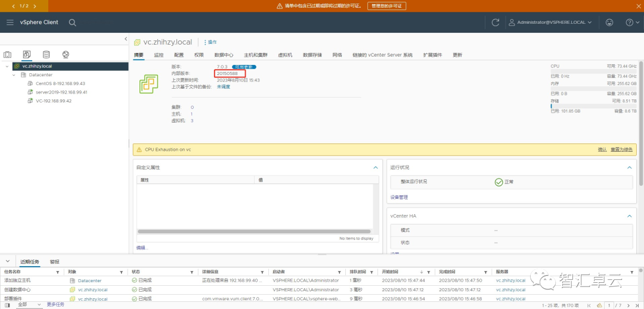Filter the 详细信息 column

tap(262, 272)
